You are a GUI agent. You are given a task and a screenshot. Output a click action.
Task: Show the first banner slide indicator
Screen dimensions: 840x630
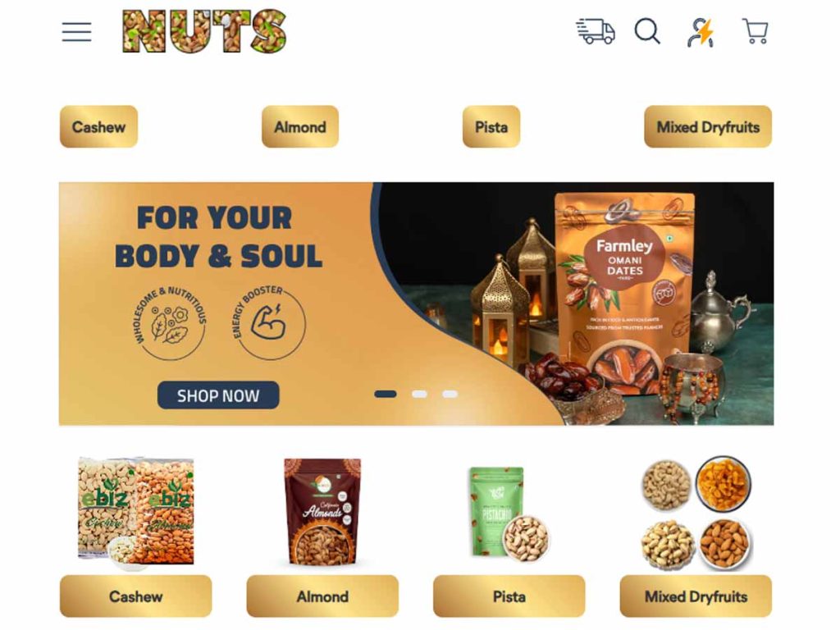click(386, 395)
